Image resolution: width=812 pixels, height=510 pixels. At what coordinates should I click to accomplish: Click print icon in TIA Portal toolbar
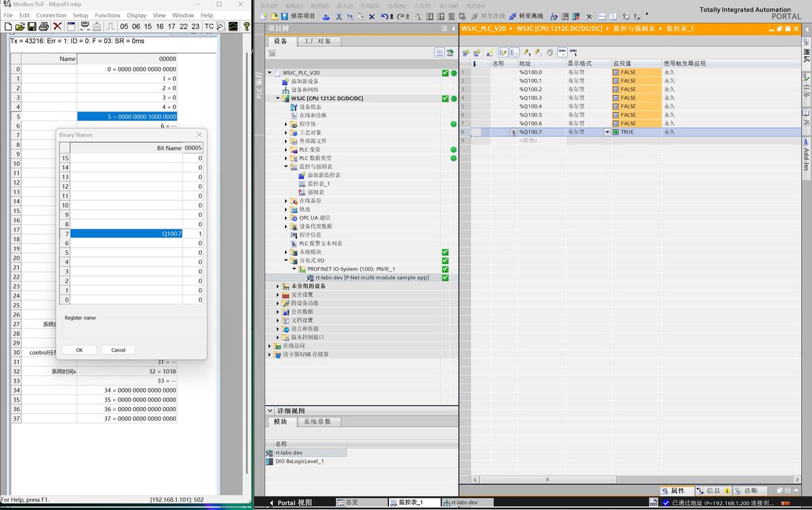click(x=325, y=16)
